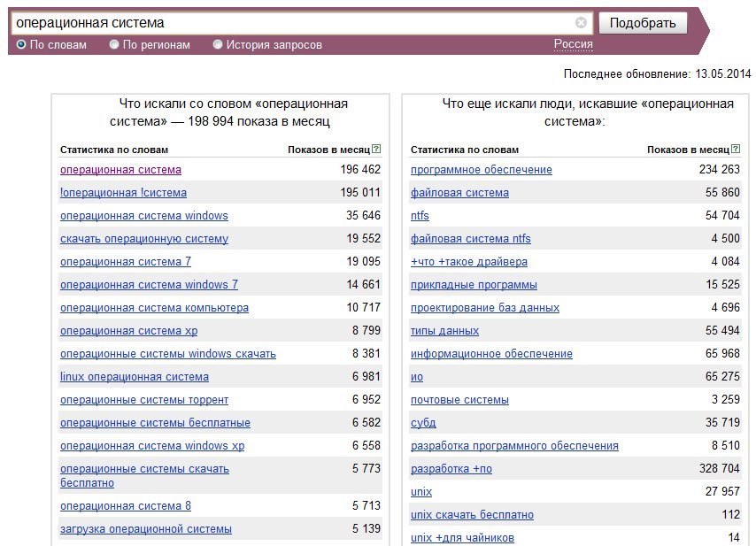
Task: Open '+что +такое драйвера' link
Action: [469, 262]
